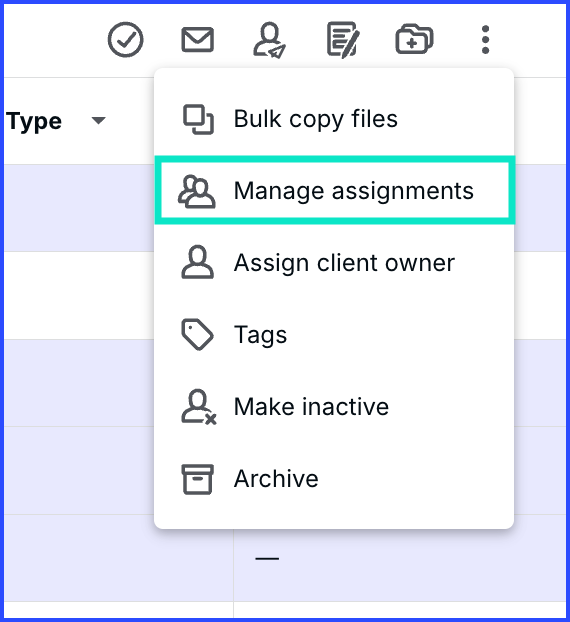570x622 pixels.
Task: Click the checkmark circle toolbar icon
Action: (125, 40)
